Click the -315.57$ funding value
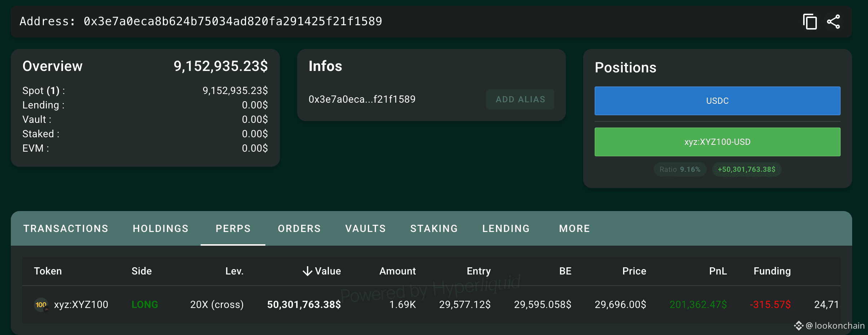The height and width of the screenshot is (335, 868). pos(770,305)
